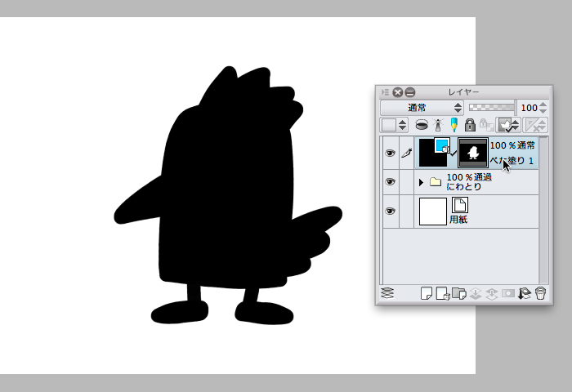This screenshot has height=392, width=572.
Task: Create a new vector layer
Action: tap(443, 293)
